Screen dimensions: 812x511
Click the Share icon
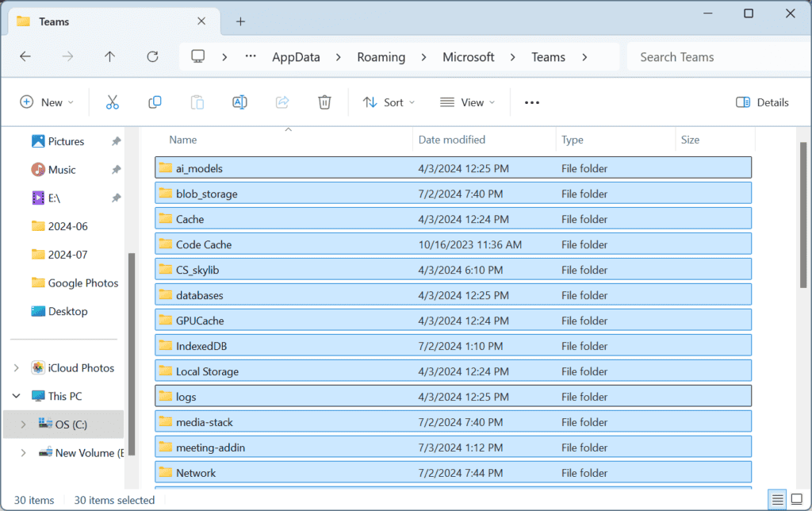tap(282, 102)
